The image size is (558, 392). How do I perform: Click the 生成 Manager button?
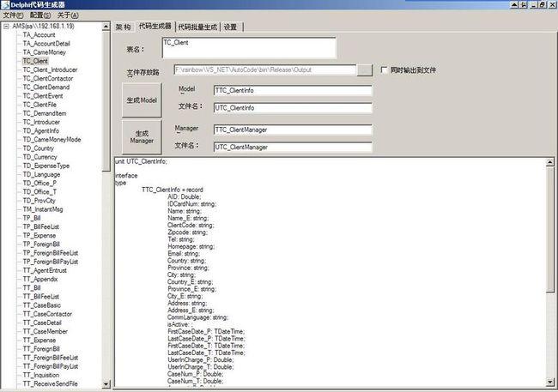143,137
